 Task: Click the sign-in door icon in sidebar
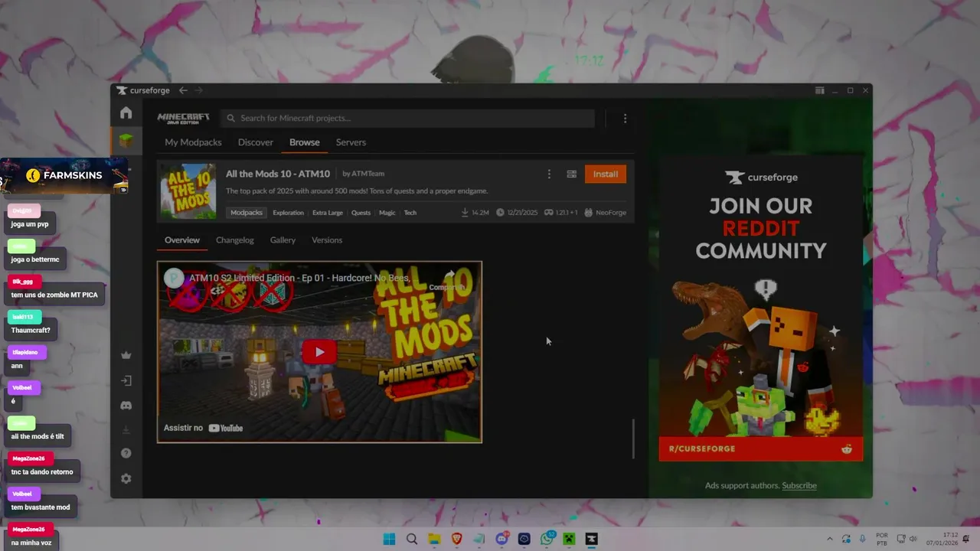click(126, 380)
